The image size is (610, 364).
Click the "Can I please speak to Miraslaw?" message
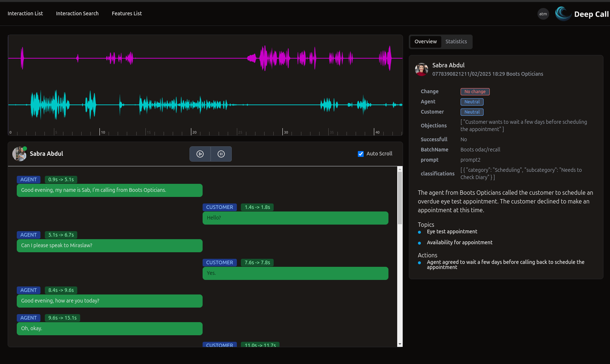[109, 246]
